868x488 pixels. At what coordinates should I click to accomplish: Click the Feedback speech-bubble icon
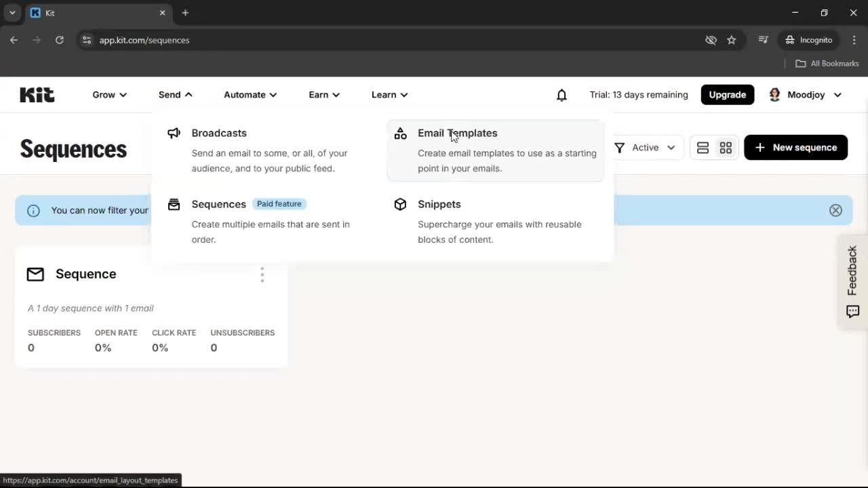click(x=852, y=312)
